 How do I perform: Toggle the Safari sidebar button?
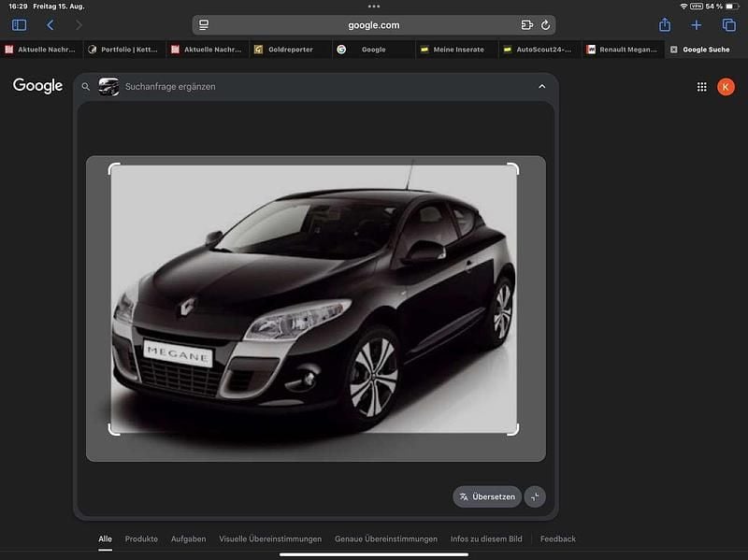pyautogui.click(x=19, y=25)
